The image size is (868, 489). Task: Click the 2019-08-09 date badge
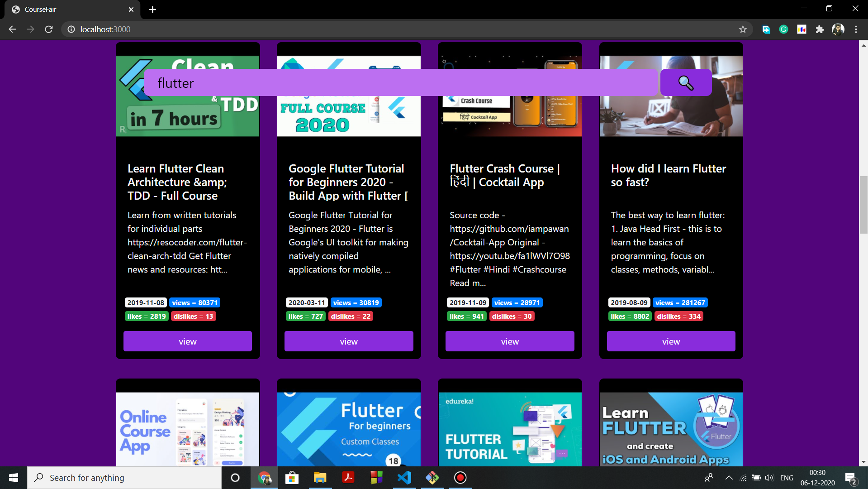coord(629,302)
